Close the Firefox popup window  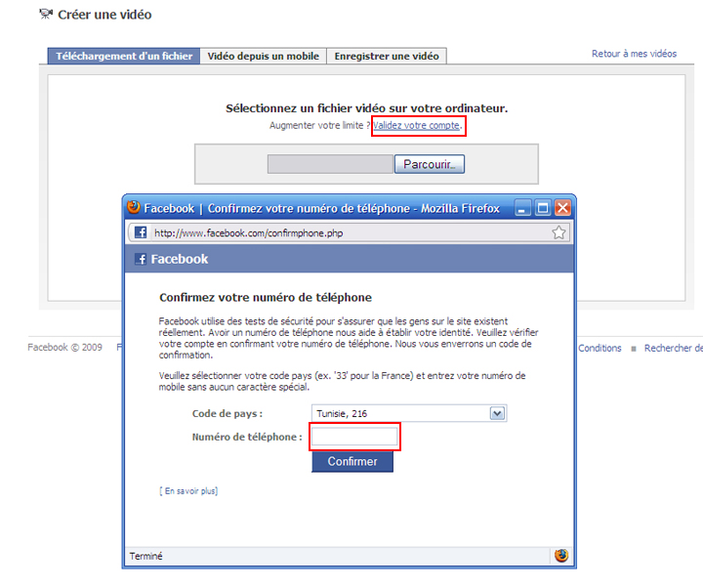(562, 208)
